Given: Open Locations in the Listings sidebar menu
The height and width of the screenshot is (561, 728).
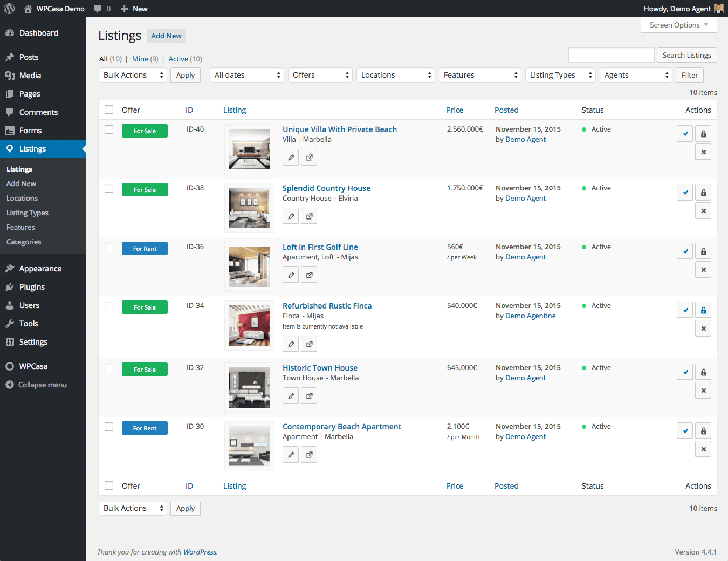Looking at the screenshot, I should (22, 198).
